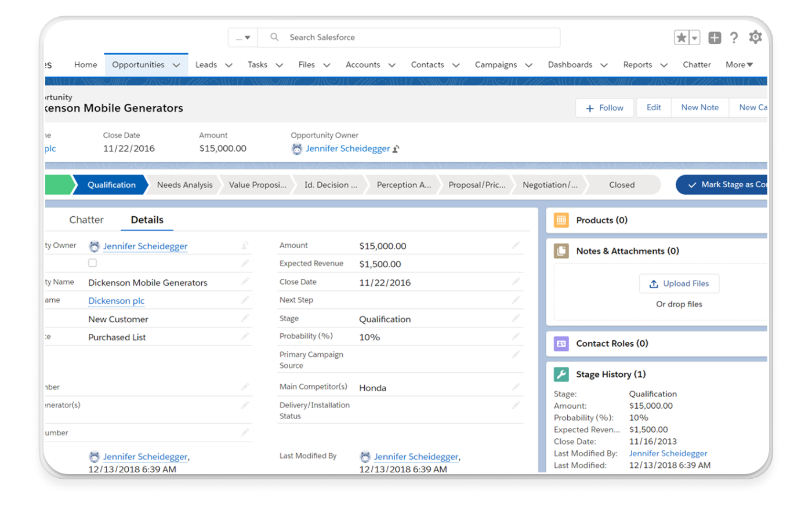
Task: Click the Stage History wrench icon
Action: [x=561, y=374]
